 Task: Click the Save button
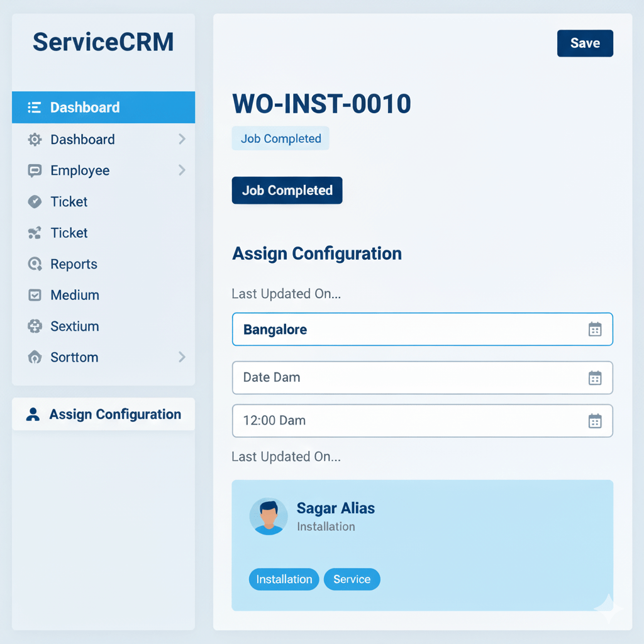[x=585, y=43]
